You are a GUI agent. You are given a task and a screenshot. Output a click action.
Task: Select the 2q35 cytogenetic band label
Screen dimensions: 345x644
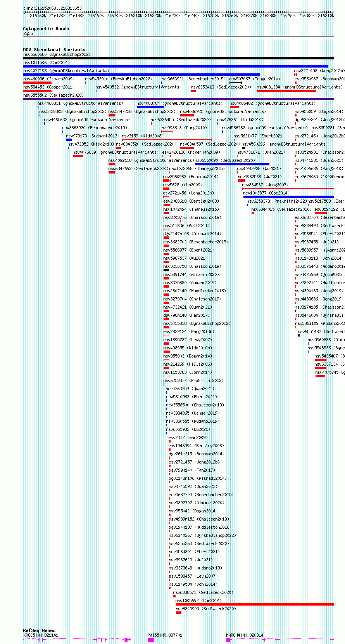tap(28, 34)
